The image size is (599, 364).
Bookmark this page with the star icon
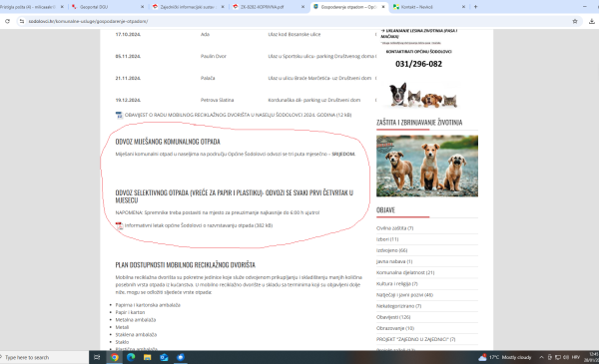pos(575,21)
